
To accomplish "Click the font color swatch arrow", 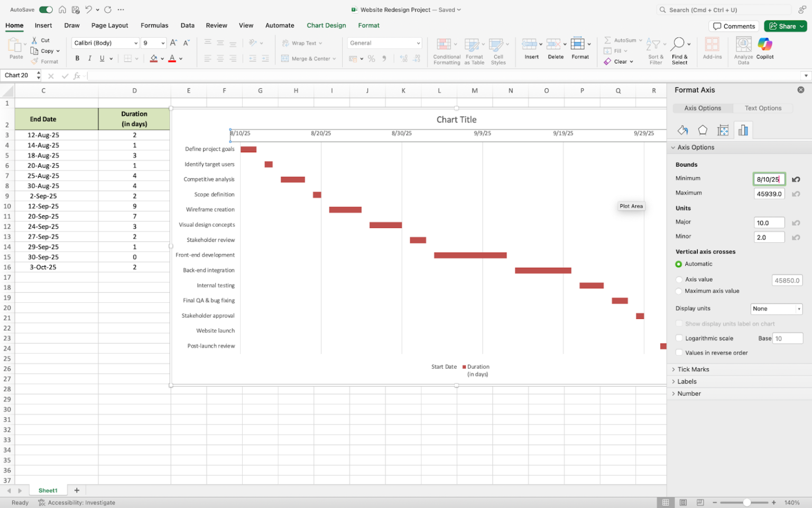I will [x=182, y=59].
